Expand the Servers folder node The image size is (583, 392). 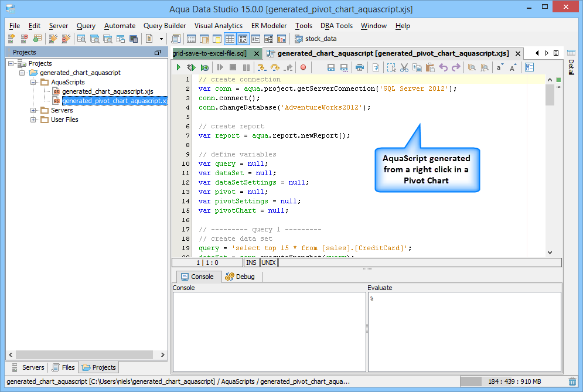(x=34, y=110)
